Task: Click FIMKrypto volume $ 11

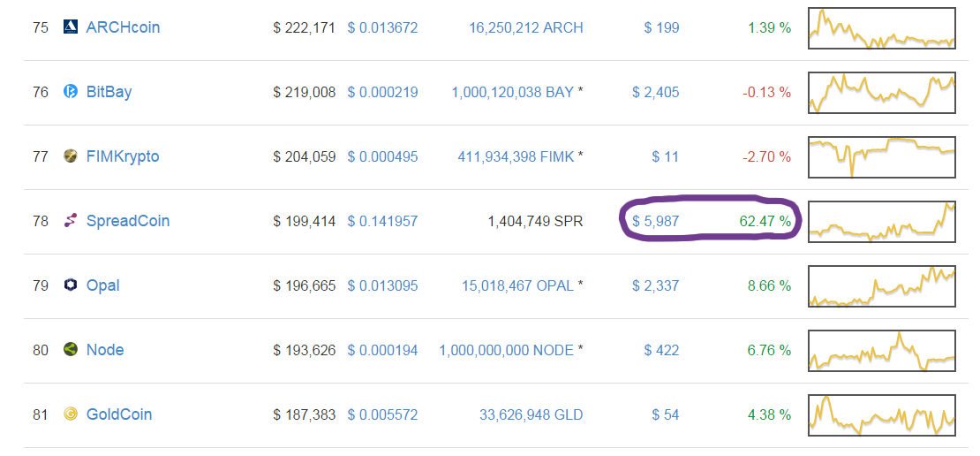Action: tap(665, 156)
